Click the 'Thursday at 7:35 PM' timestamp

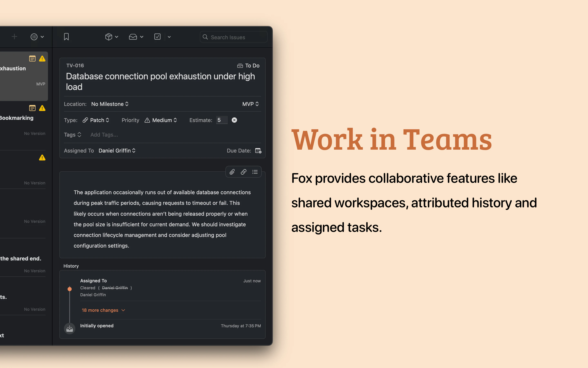point(241,326)
